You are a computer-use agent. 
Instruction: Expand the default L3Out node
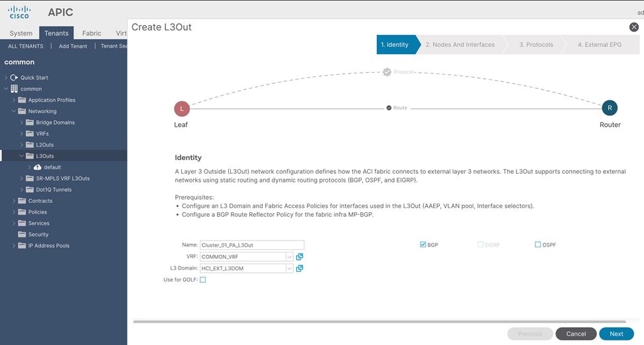pyautogui.click(x=29, y=167)
